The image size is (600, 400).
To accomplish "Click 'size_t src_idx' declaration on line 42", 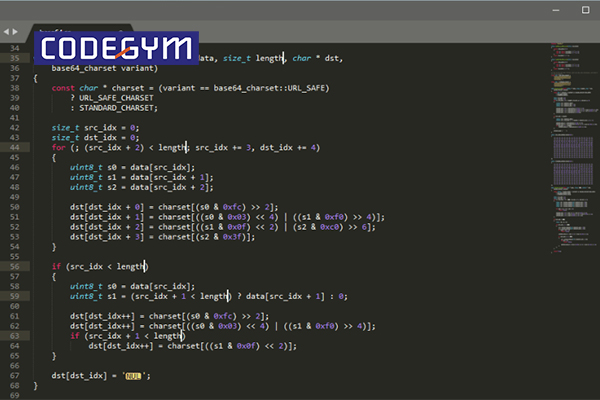I will [84, 127].
